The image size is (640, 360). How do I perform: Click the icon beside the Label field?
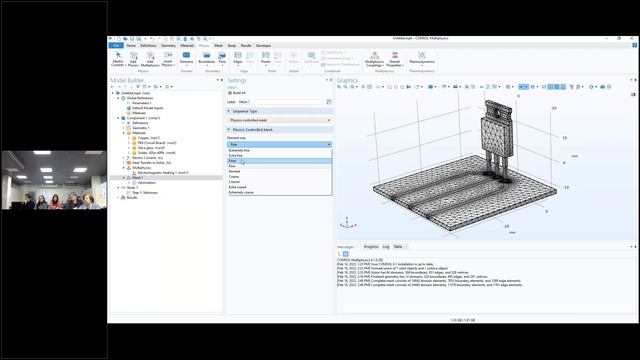[329, 102]
